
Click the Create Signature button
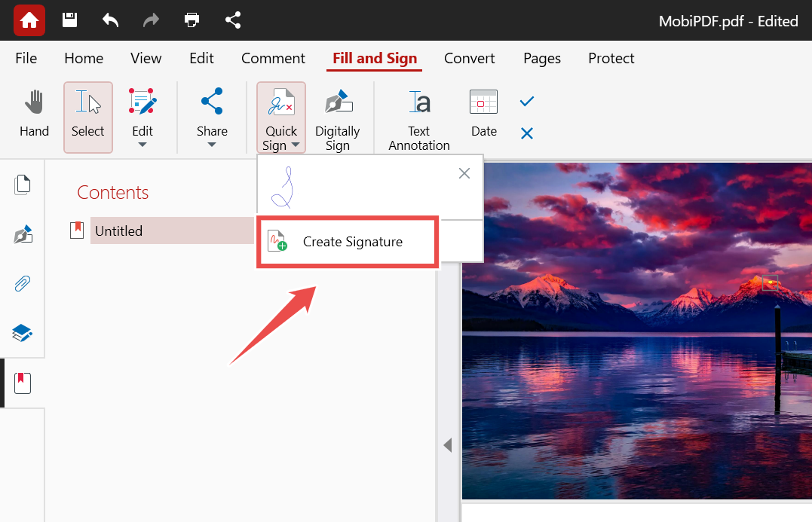pyautogui.click(x=348, y=242)
